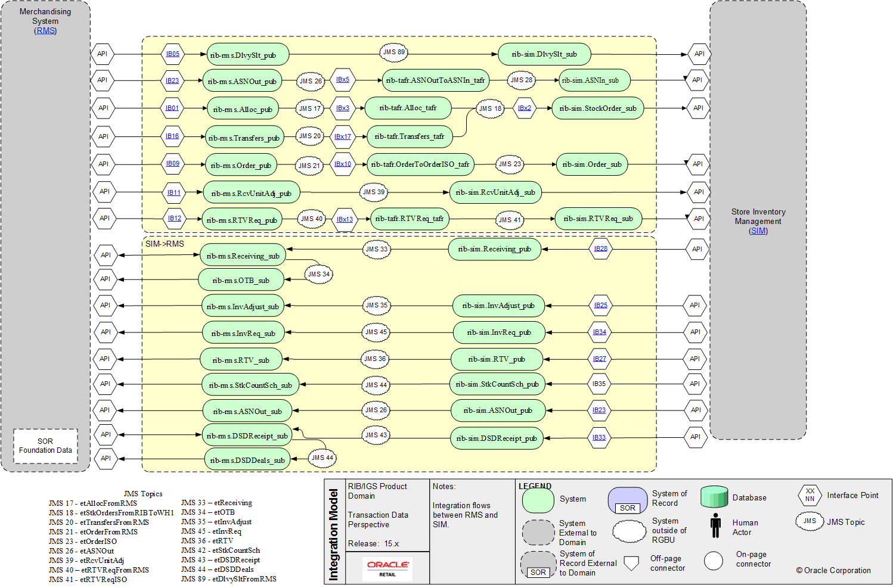This screenshot has height=588, width=893.
Task: Select the JMS 34 topic oval in diagram
Action: click(x=319, y=274)
